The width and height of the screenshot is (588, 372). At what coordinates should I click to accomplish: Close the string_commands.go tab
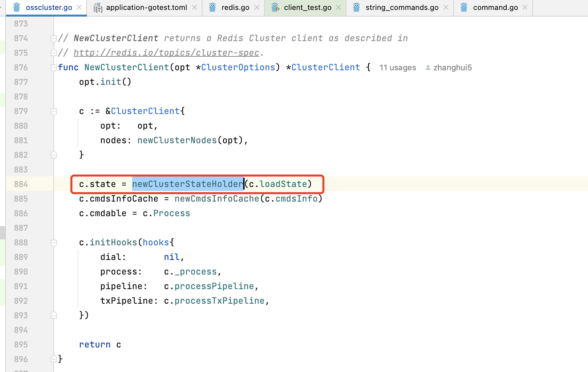pyautogui.click(x=446, y=7)
